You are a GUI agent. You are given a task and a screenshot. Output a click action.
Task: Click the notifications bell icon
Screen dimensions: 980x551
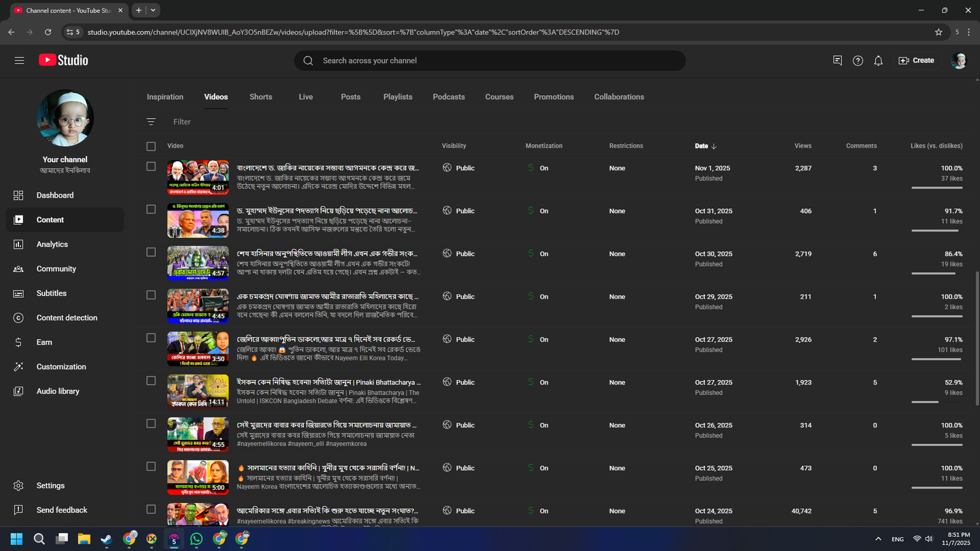pyautogui.click(x=878, y=61)
